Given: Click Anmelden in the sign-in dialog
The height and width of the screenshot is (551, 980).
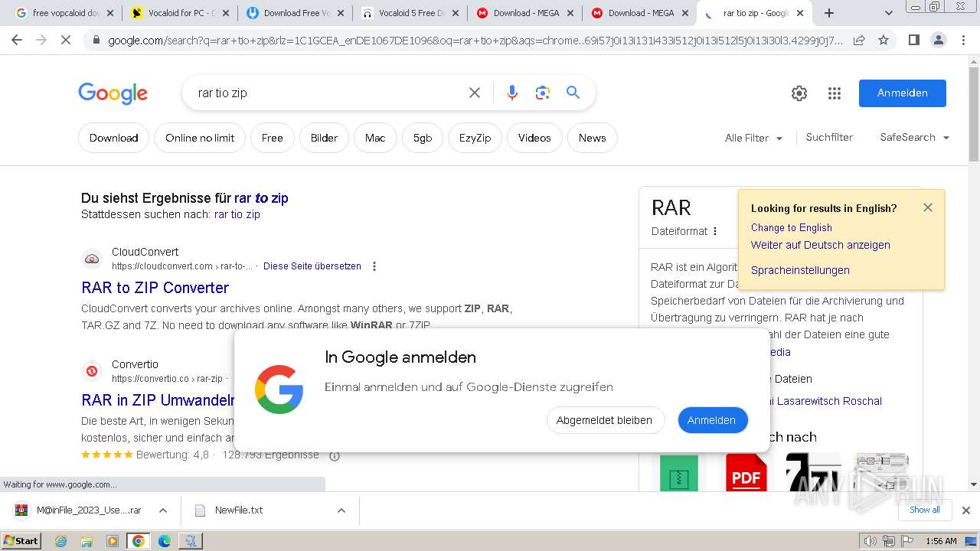Looking at the screenshot, I should (x=711, y=420).
